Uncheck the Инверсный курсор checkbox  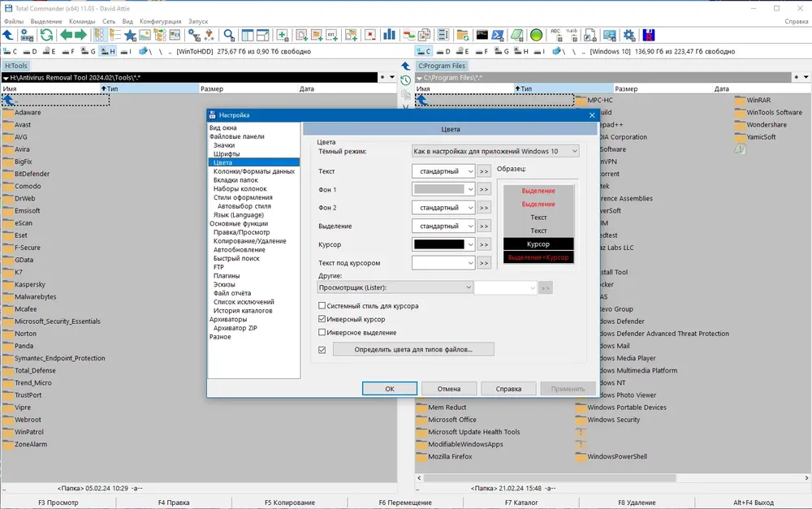[x=322, y=319]
